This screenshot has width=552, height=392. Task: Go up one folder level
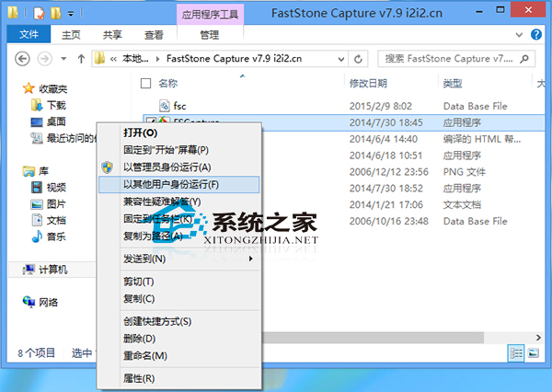pos(81,59)
